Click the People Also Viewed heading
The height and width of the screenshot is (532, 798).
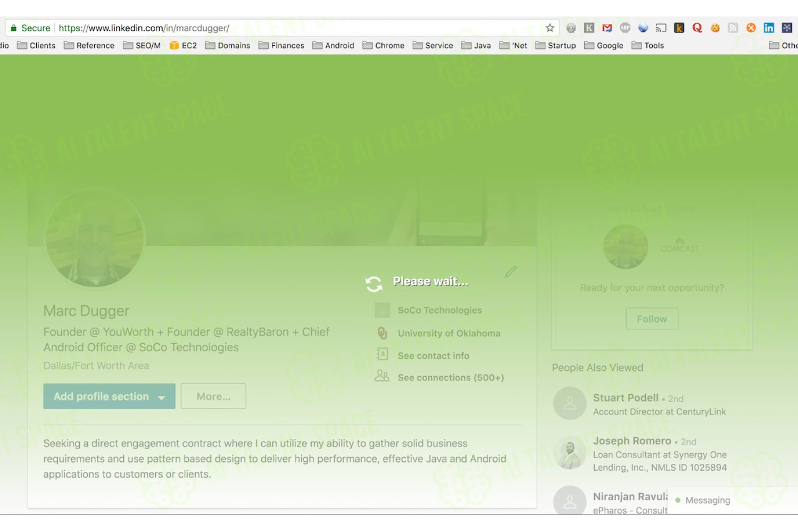pyautogui.click(x=597, y=368)
